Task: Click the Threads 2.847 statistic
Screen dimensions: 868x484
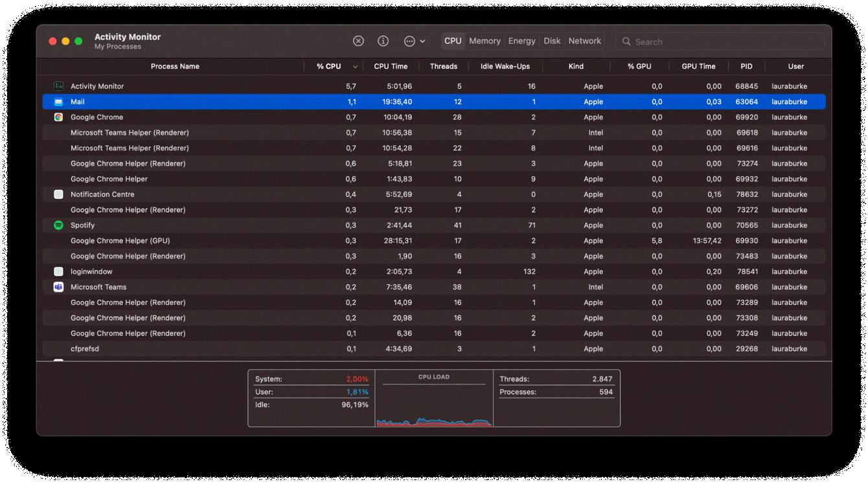Action: 556,379
